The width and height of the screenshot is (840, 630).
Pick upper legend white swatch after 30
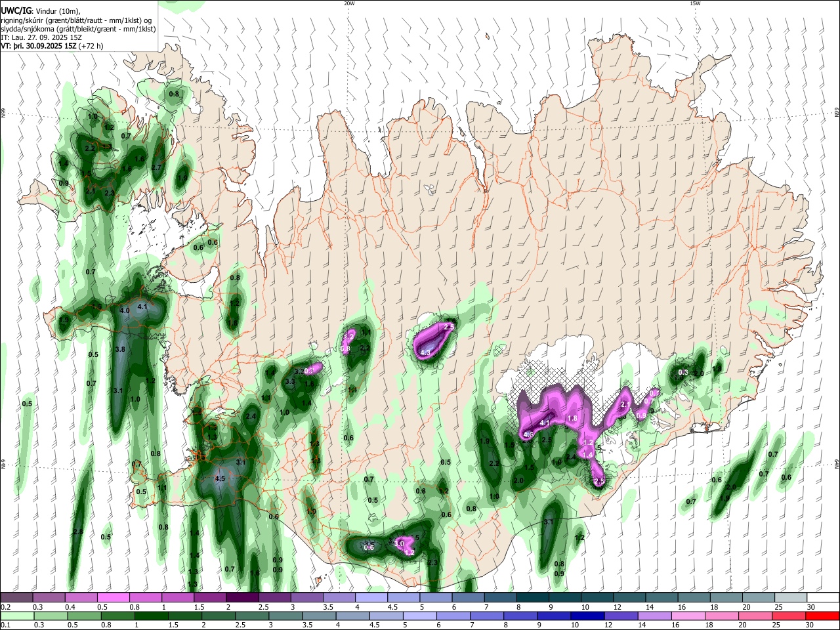click(x=823, y=598)
